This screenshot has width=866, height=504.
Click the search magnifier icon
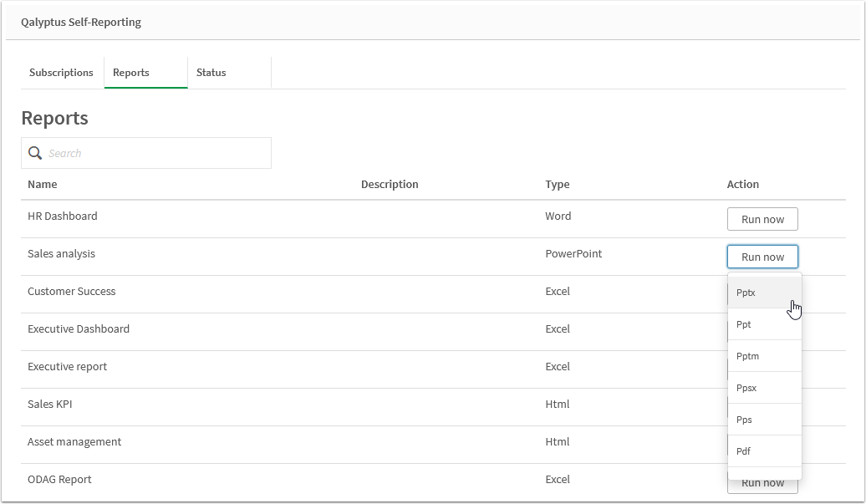coord(35,153)
